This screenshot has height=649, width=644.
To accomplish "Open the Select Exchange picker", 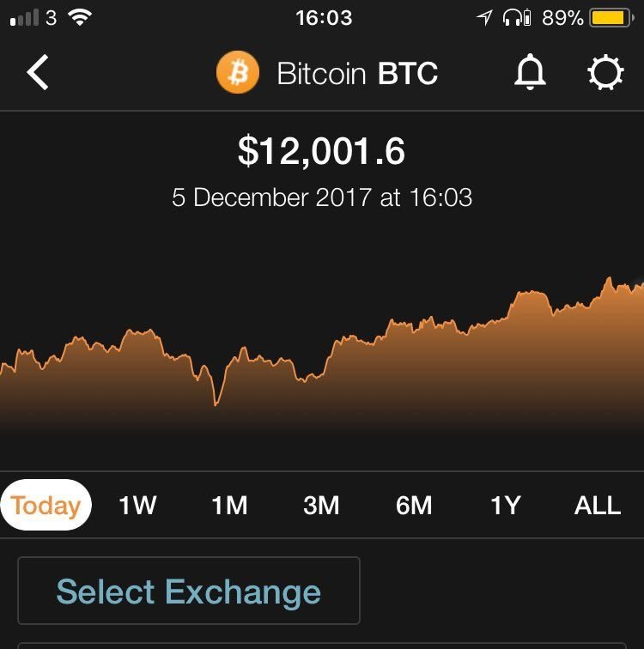I will point(189,591).
